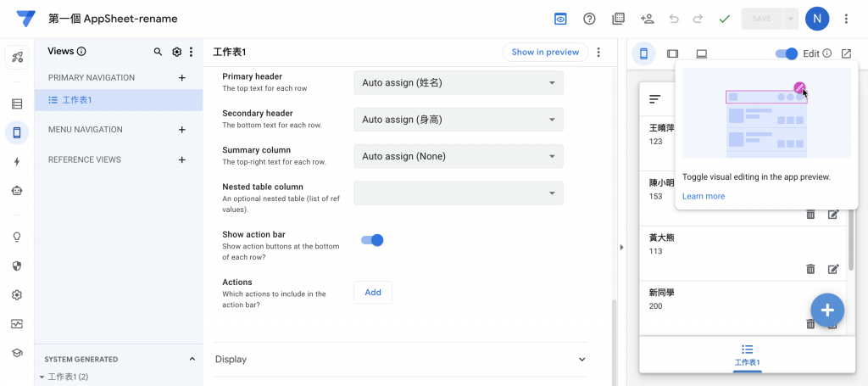
Task: Search views with the magnifier icon
Action: point(158,52)
